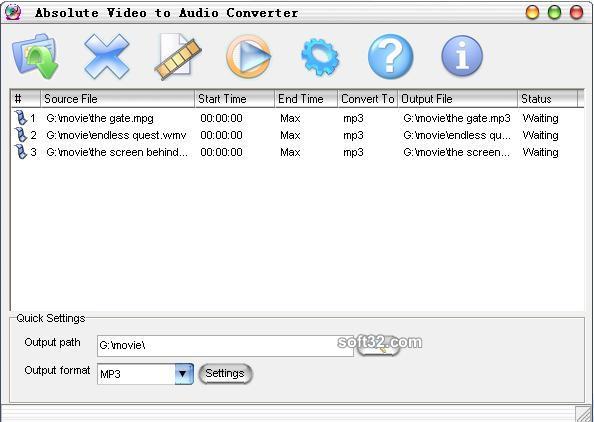Click start time 00:00:00 of the gate.mpg row
The height and width of the screenshot is (422, 594).
point(221,118)
